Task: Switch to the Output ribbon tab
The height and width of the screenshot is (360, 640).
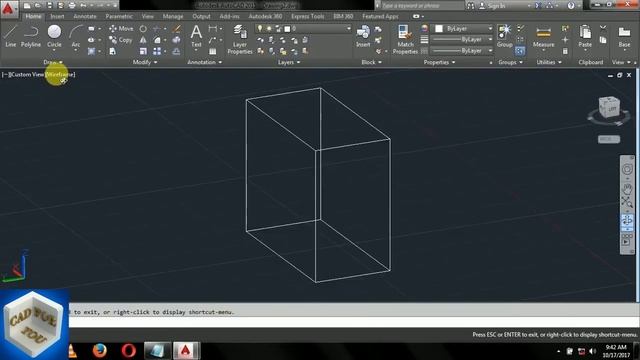Action: click(x=201, y=16)
